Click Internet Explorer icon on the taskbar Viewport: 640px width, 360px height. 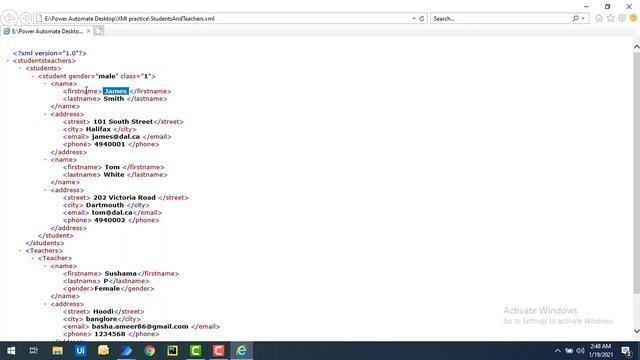pos(242,351)
